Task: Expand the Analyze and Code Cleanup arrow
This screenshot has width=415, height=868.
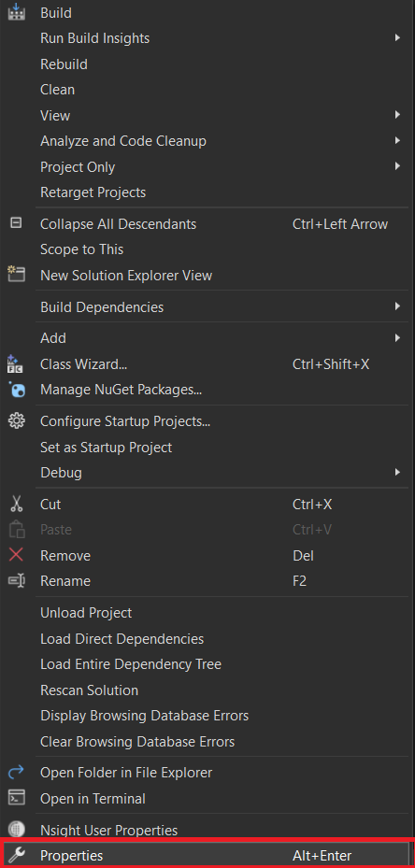Action: [397, 140]
